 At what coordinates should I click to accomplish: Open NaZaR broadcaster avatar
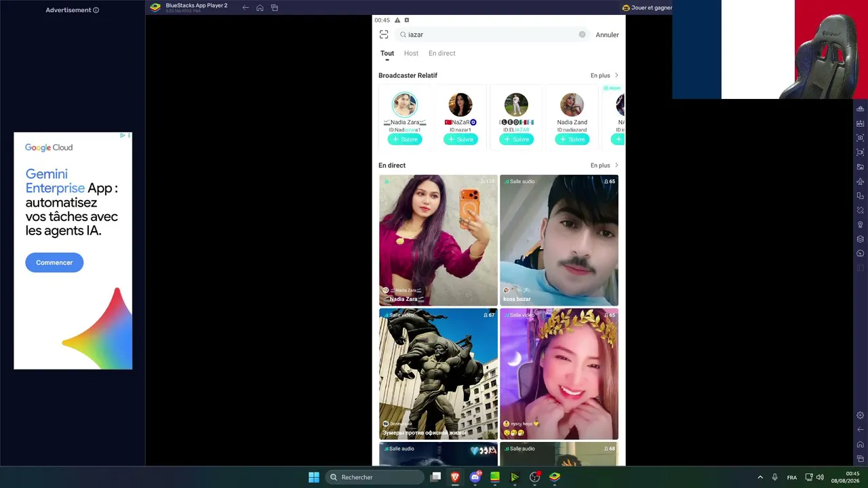tap(460, 104)
